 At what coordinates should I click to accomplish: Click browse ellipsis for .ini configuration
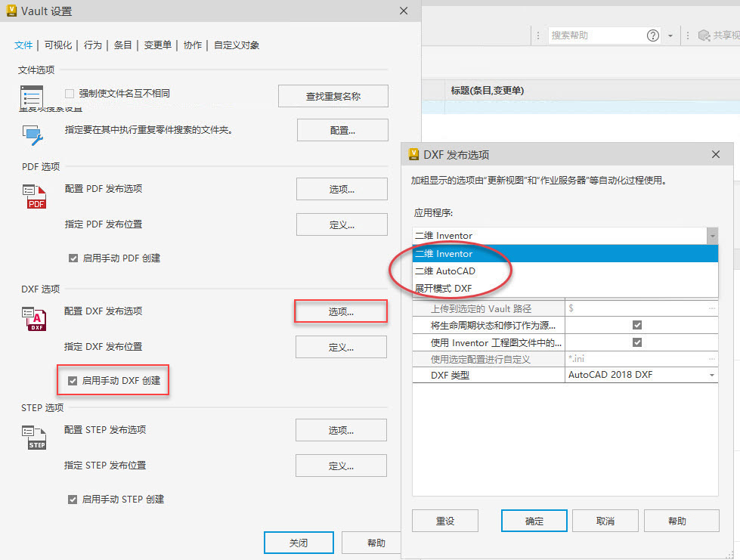pos(712,359)
